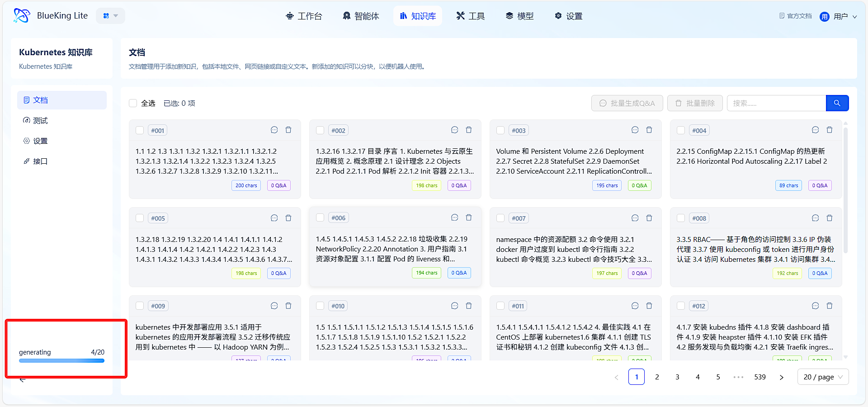Go to page 3 in pagination
The image size is (868, 407).
677,377
